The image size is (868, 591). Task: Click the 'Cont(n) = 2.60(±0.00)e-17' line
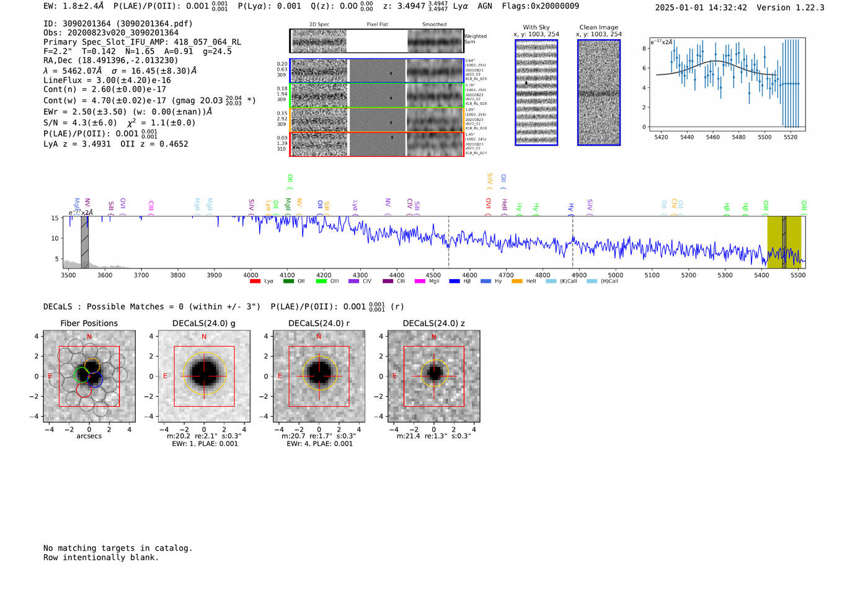click(x=105, y=89)
